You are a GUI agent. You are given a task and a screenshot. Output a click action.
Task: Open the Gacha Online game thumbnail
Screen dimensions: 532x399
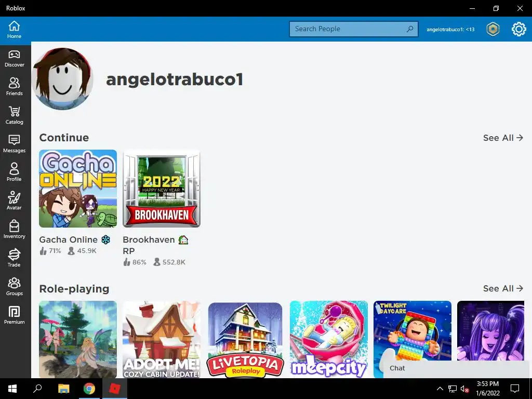pos(78,189)
